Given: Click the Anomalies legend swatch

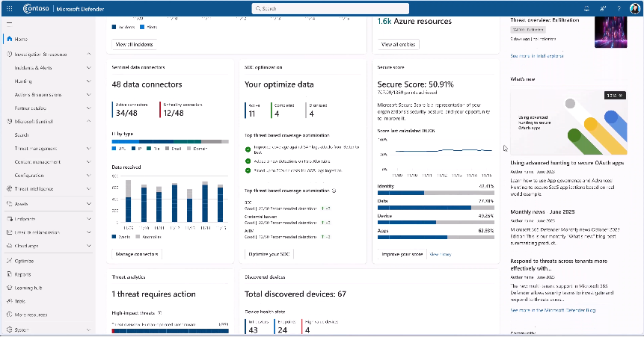Looking at the screenshot, I should click(138, 237).
